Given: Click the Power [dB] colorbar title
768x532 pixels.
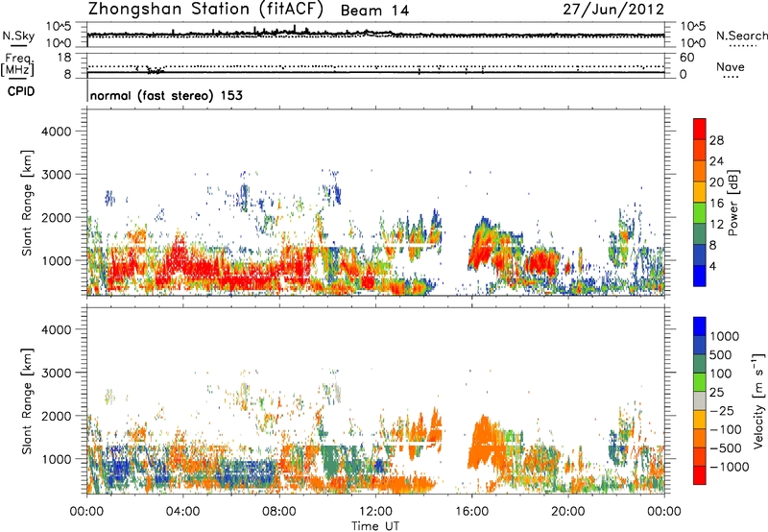Looking at the screenshot, I should [733, 203].
